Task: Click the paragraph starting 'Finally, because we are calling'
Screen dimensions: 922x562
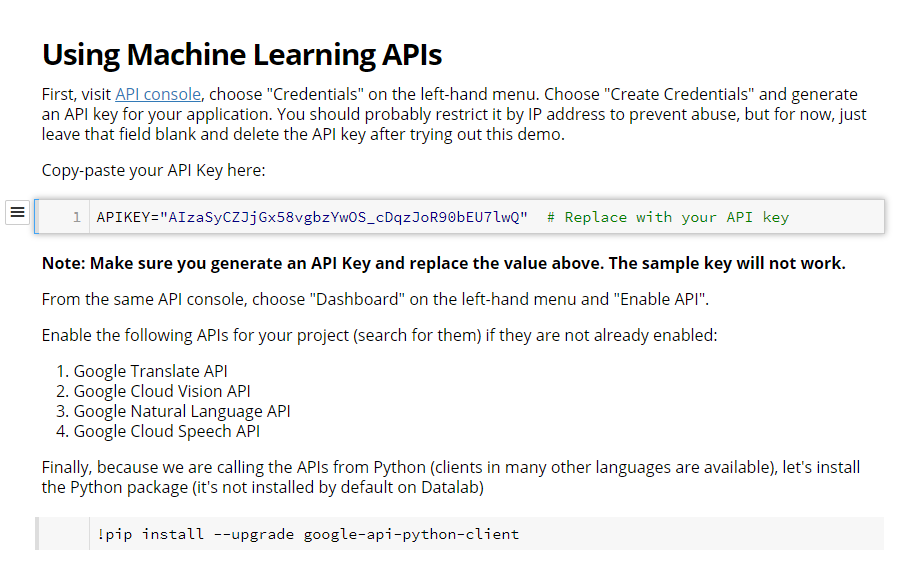Action: [x=450, y=477]
